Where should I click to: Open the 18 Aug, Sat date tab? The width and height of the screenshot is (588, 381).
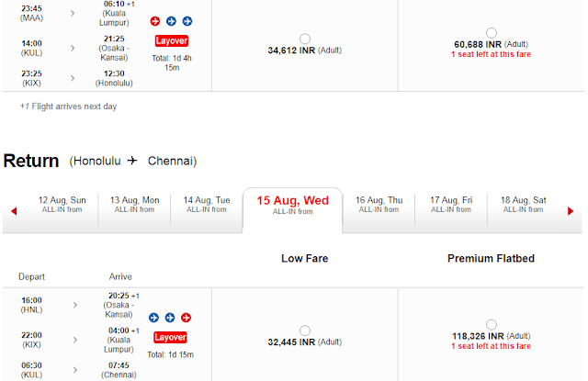point(523,205)
